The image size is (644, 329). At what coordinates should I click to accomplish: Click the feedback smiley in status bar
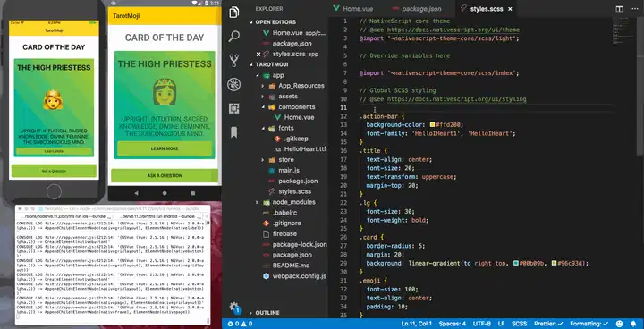pyautogui.click(x=620, y=324)
